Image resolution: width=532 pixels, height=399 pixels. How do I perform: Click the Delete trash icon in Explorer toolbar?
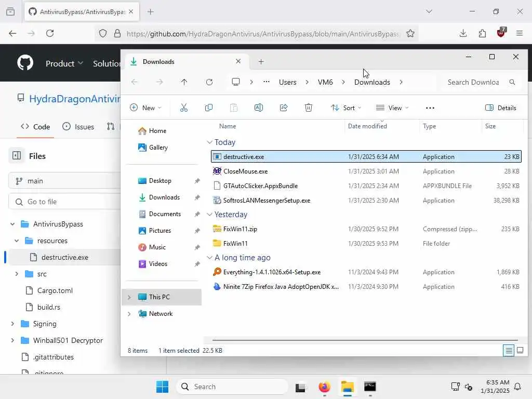pyautogui.click(x=309, y=108)
